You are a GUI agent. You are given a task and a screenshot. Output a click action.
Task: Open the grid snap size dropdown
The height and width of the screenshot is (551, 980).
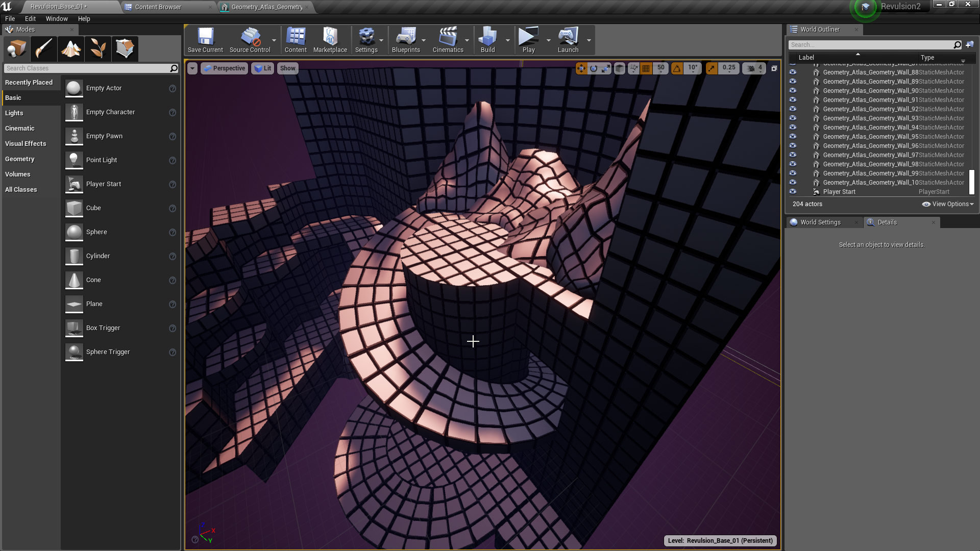(x=661, y=68)
